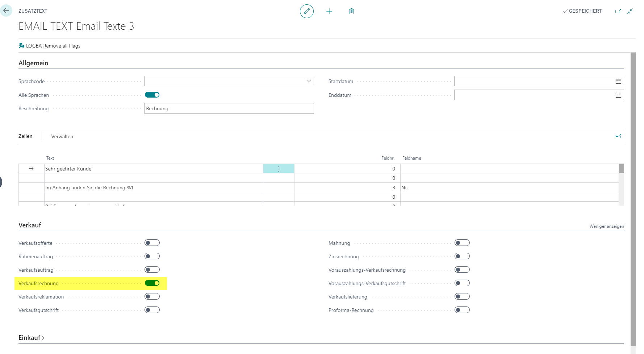
Task: Click the ZUSATZTEXT breadcrumb label
Action: pos(33,11)
